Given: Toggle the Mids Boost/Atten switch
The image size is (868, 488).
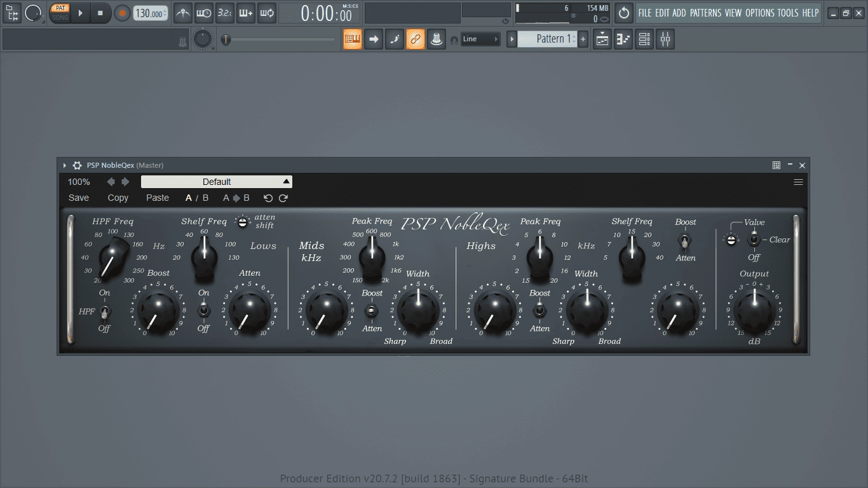Looking at the screenshot, I should pyautogui.click(x=372, y=311).
